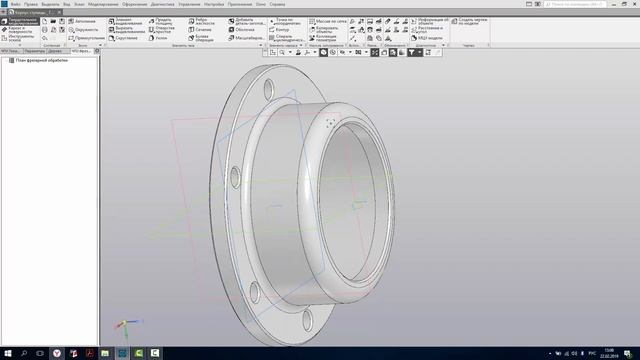This screenshot has width=640, height=360.
Task: Open the Правка menu
Action: [31, 4]
